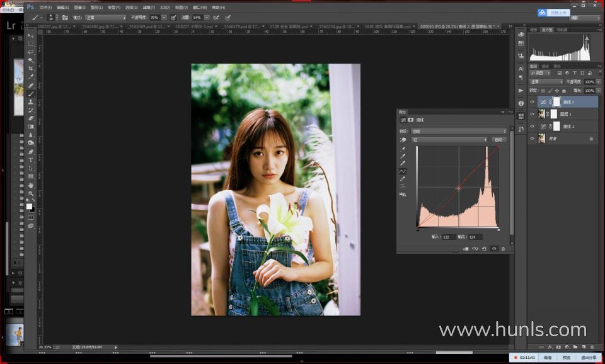Open the brush blend mode dropdown
This screenshot has width=605, height=364.
tap(105, 18)
